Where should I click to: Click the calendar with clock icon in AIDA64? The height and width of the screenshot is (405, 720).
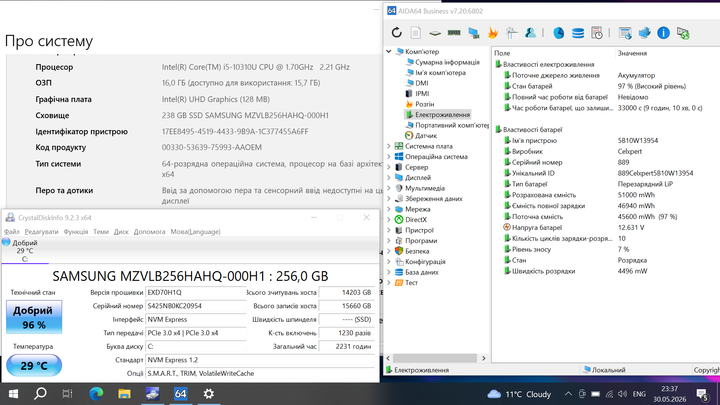click(596, 33)
